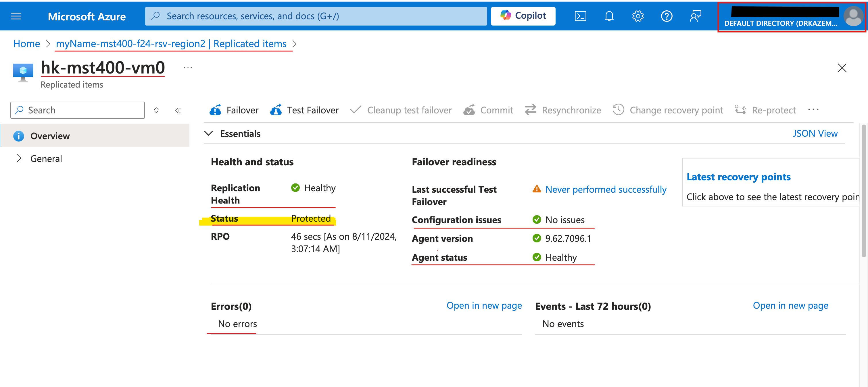Click Never performed successfully link
This screenshot has width=868, height=387.
(x=606, y=189)
